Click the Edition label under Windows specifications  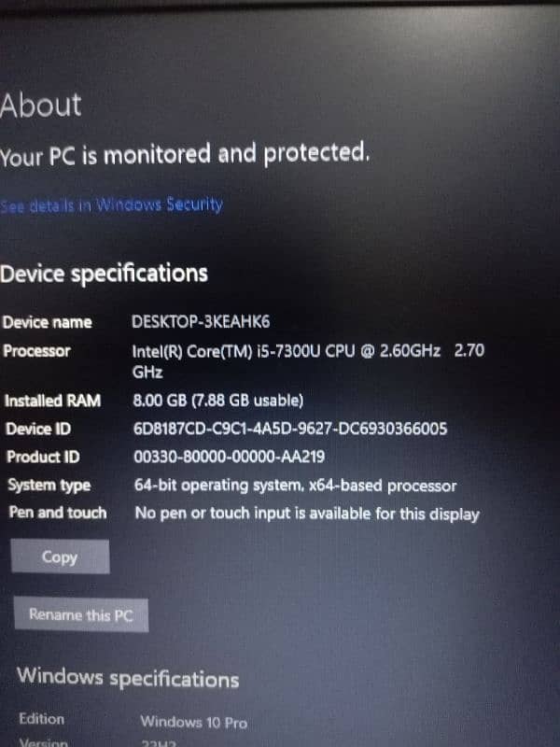click(41, 718)
